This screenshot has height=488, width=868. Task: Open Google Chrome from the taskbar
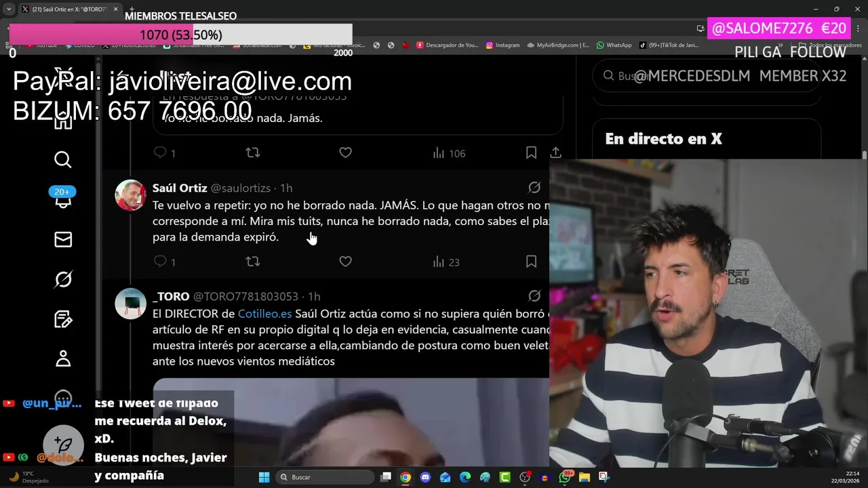(x=405, y=477)
